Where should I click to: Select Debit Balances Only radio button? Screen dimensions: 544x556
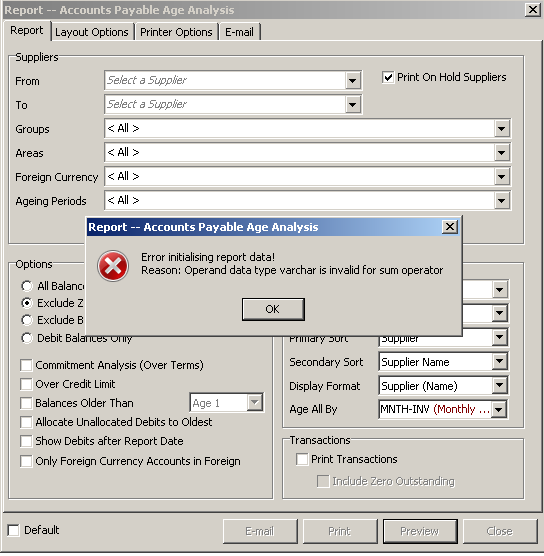point(27,338)
